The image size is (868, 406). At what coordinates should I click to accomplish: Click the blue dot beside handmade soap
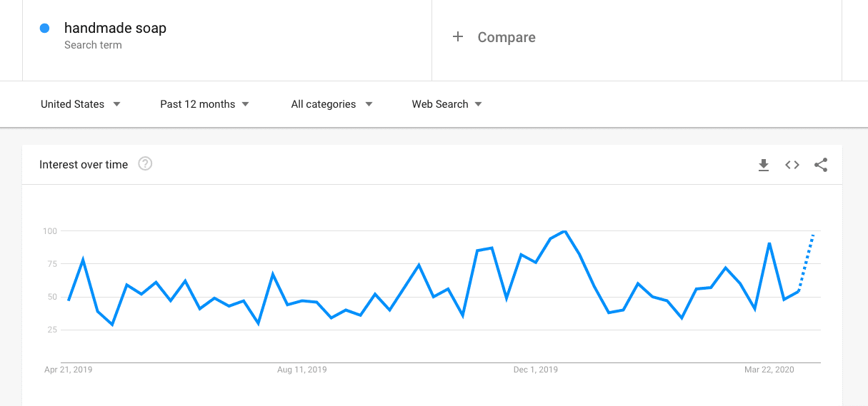click(45, 29)
